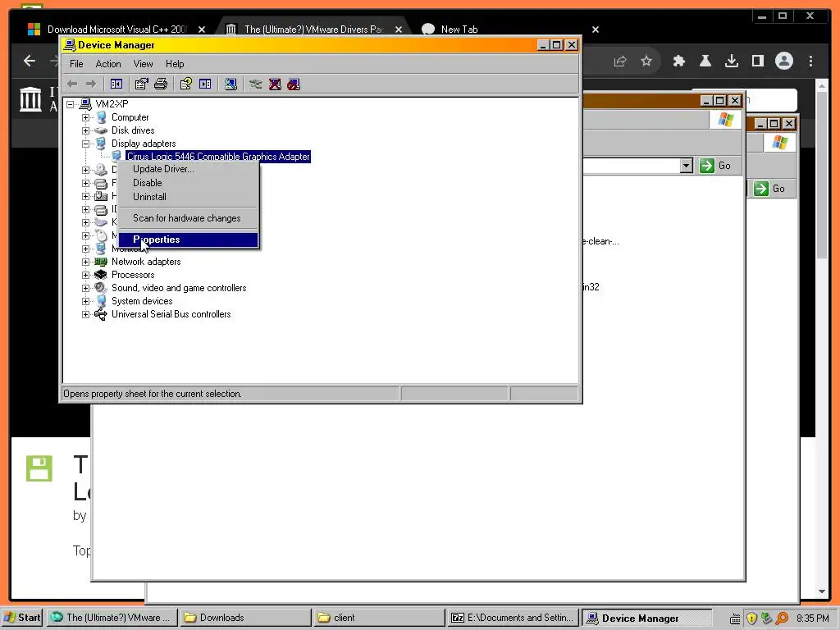840x630 pixels.
Task: Click the scroll down arrow of browser page
Action: (x=822, y=591)
